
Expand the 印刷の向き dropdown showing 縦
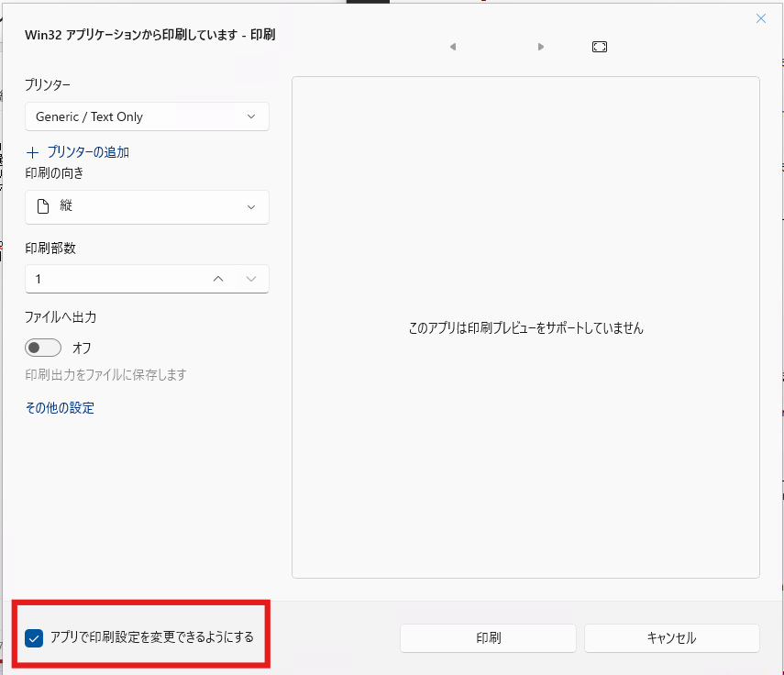click(147, 207)
